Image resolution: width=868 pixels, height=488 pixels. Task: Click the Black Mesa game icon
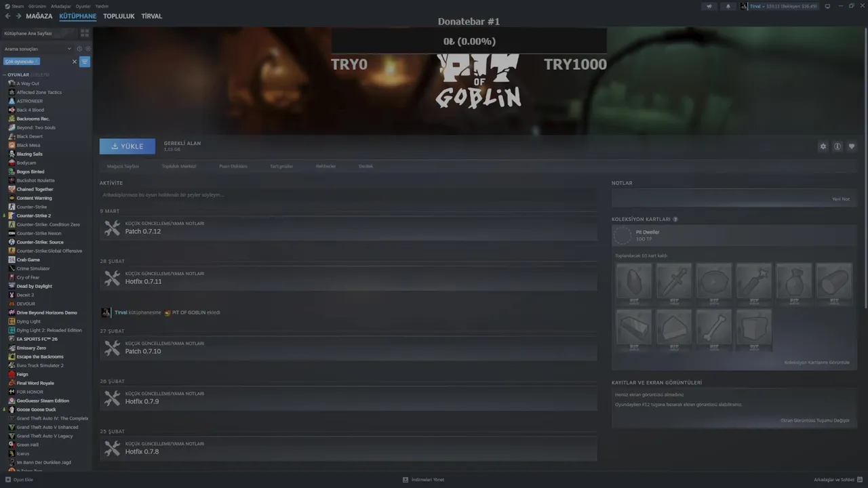(x=12, y=145)
